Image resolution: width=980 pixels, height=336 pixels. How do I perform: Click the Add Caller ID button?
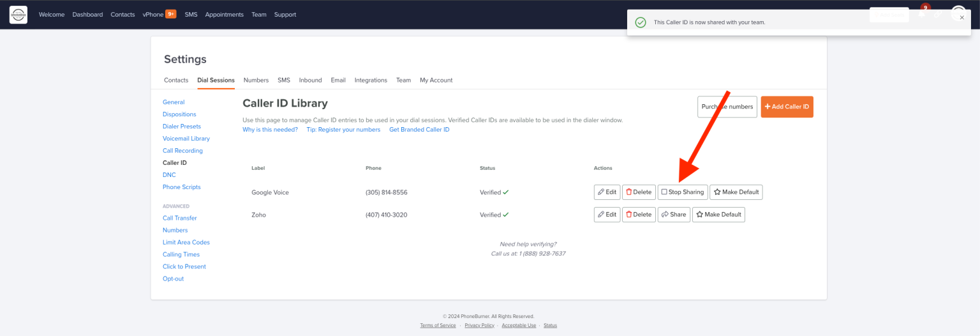point(787,107)
